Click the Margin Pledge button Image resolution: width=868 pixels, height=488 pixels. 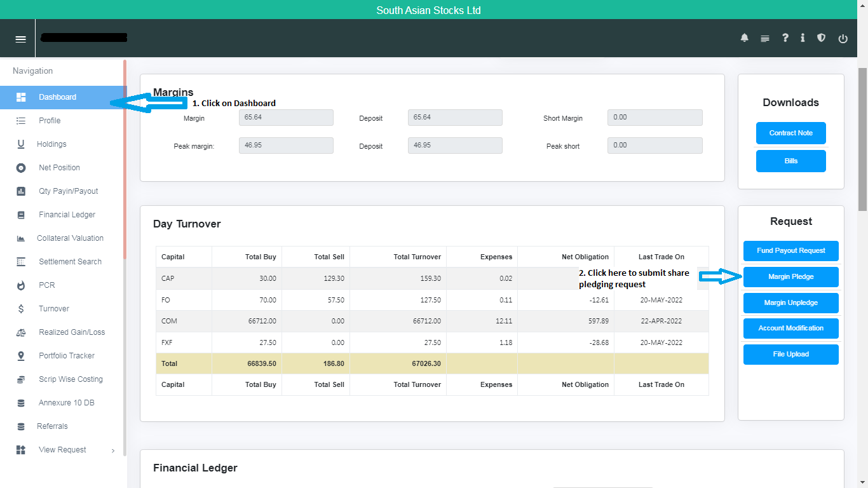[790, 277]
